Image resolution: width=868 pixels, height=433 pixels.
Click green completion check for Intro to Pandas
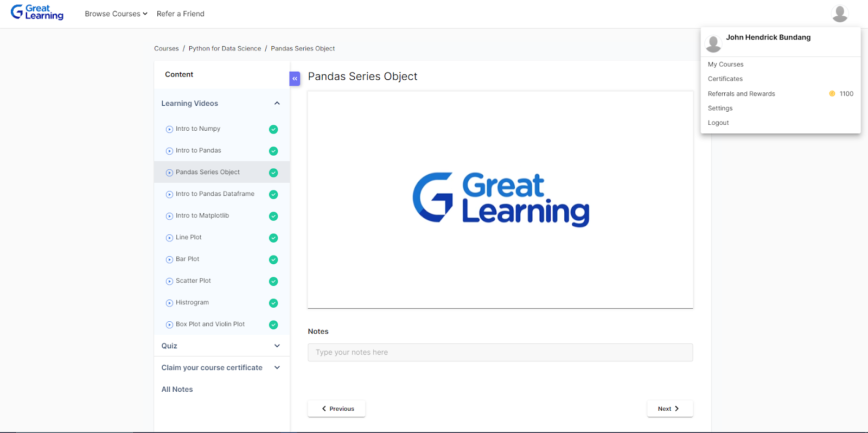273,151
